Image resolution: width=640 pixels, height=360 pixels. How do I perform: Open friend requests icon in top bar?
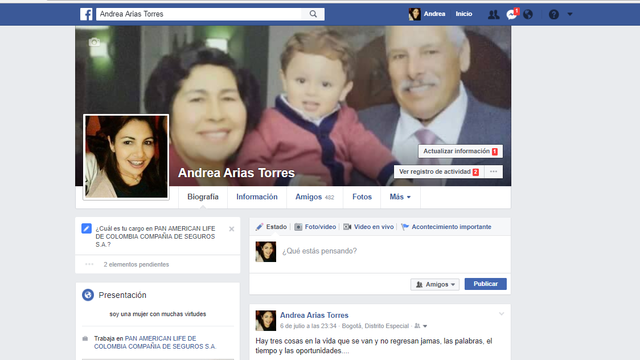(493, 15)
